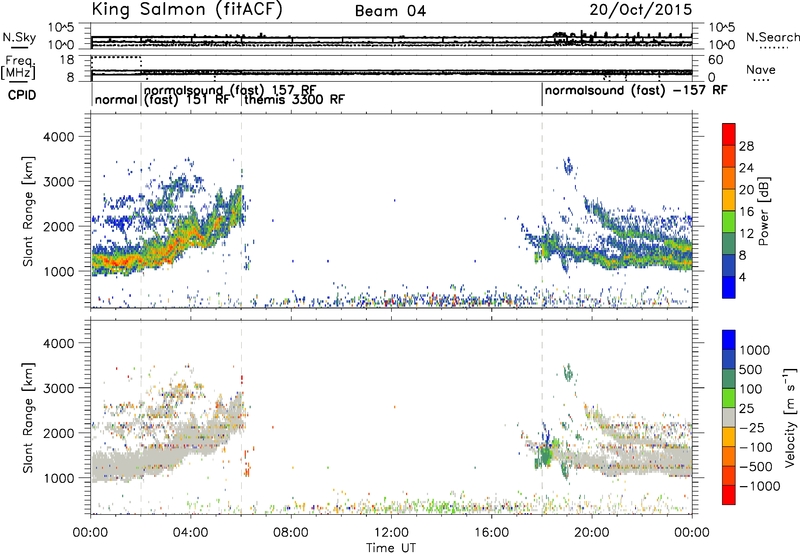This screenshot has height=554, width=800.
Task: Click 'normalsound (fast) -157 RF' label
Action: pos(636,91)
